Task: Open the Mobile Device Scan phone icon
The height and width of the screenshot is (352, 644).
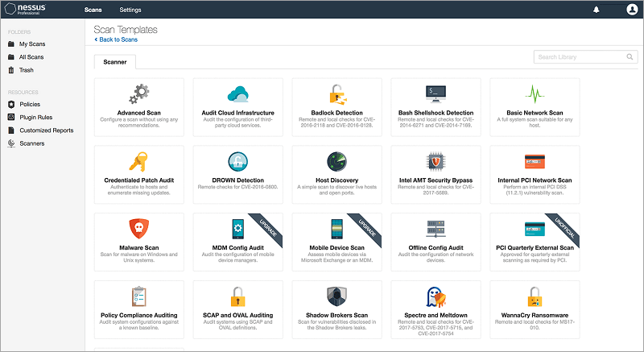Action: (x=336, y=229)
